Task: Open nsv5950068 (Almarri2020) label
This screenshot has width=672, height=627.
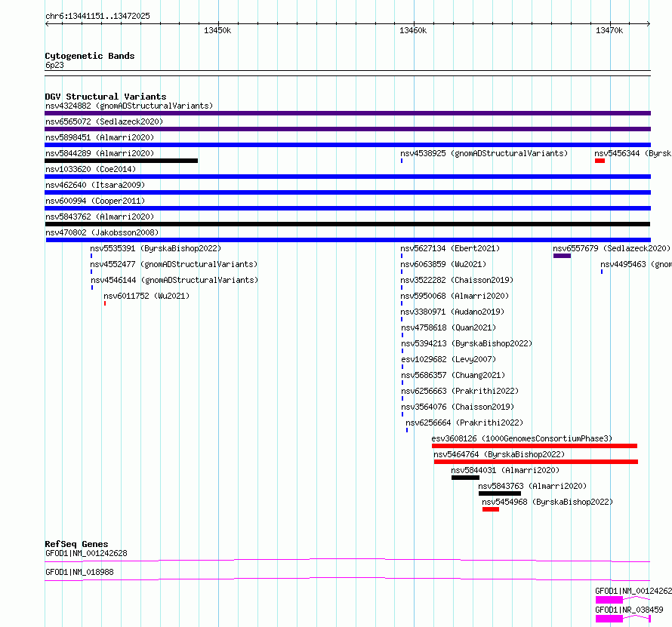Action: [455, 296]
